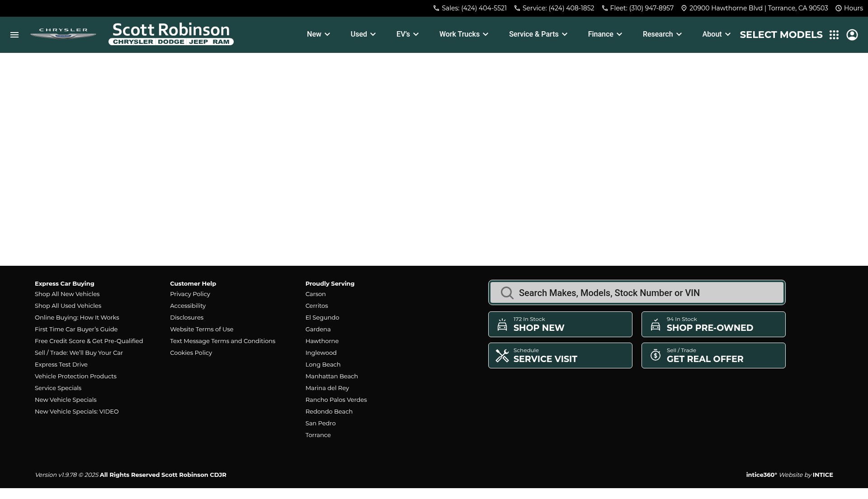Open the user account profile icon
The height and width of the screenshot is (499, 868).
(852, 35)
